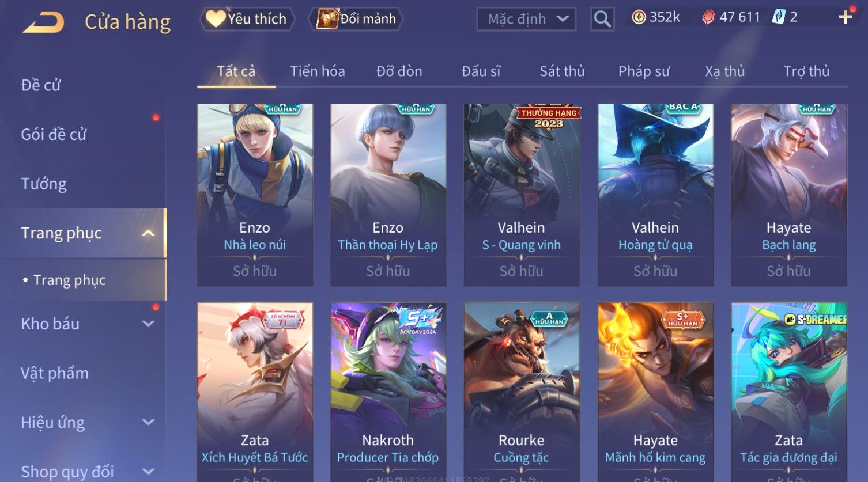Tap the back arrow icon
868x482 pixels.
tap(44, 22)
